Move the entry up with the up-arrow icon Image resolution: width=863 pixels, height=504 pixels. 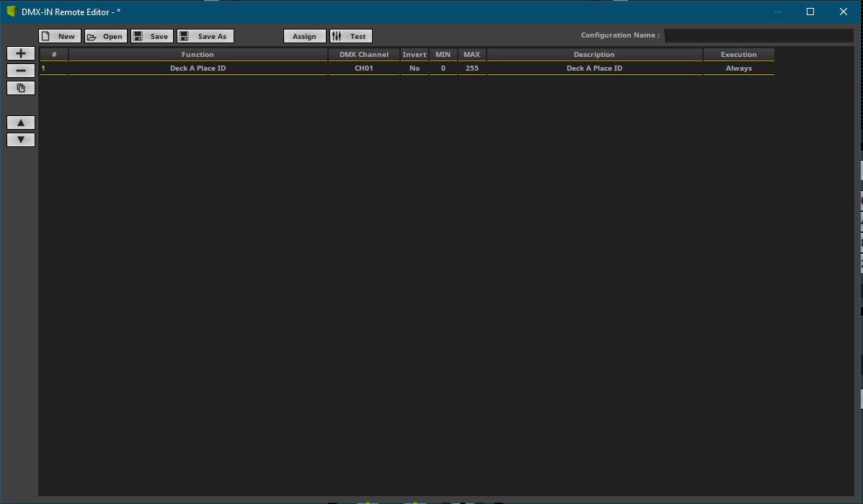click(x=20, y=122)
